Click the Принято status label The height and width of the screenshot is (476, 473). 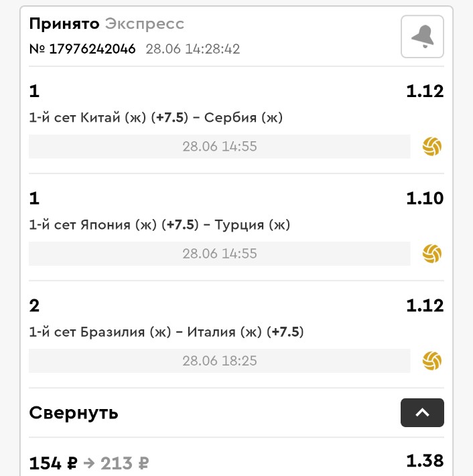pyautogui.click(x=64, y=24)
